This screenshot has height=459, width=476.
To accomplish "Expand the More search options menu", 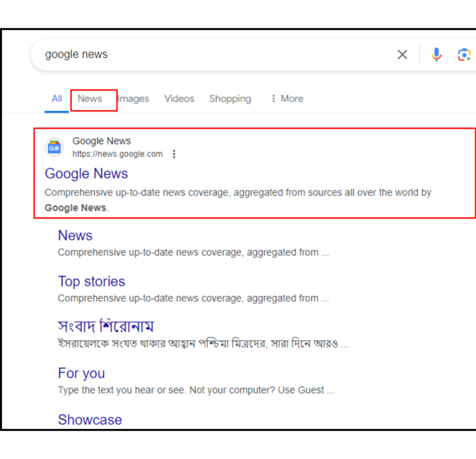I will (x=287, y=98).
